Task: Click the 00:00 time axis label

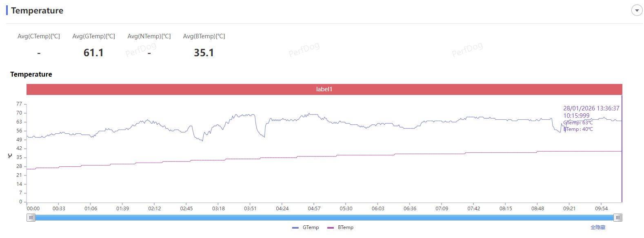Action: coord(33,209)
